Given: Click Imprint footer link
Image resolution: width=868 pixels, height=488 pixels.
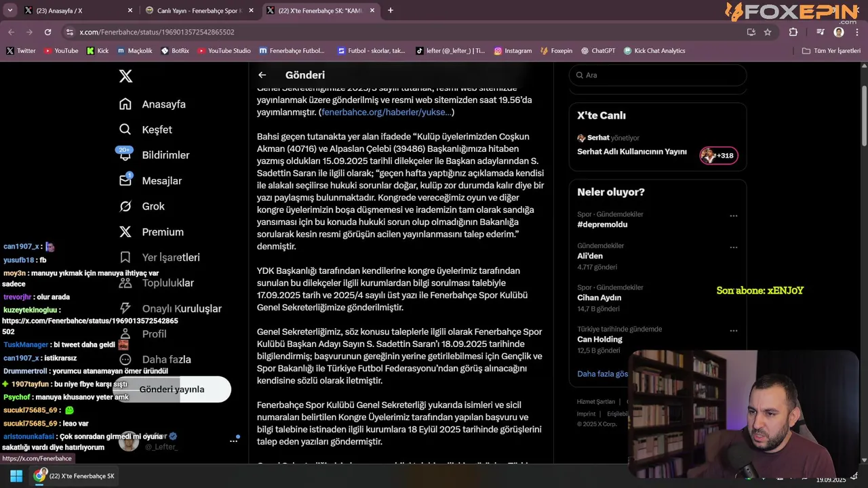Looking at the screenshot, I should click(x=586, y=413).
